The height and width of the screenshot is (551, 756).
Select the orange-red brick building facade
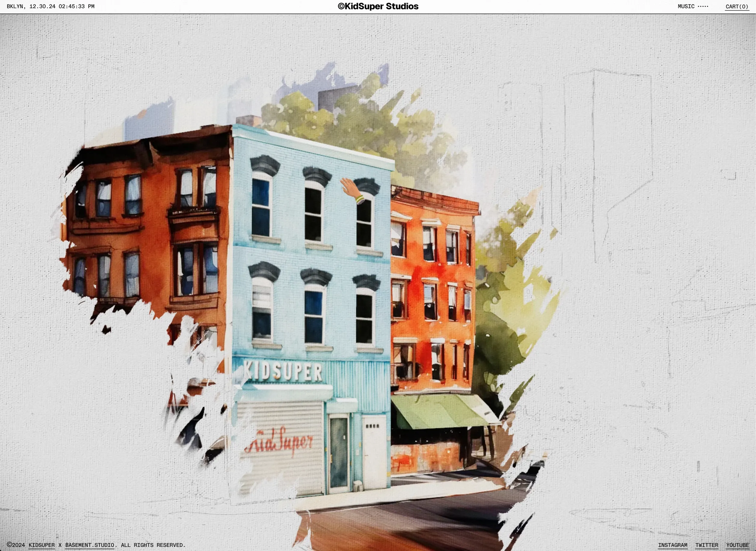pyautogui.click(x=433, y=294)
